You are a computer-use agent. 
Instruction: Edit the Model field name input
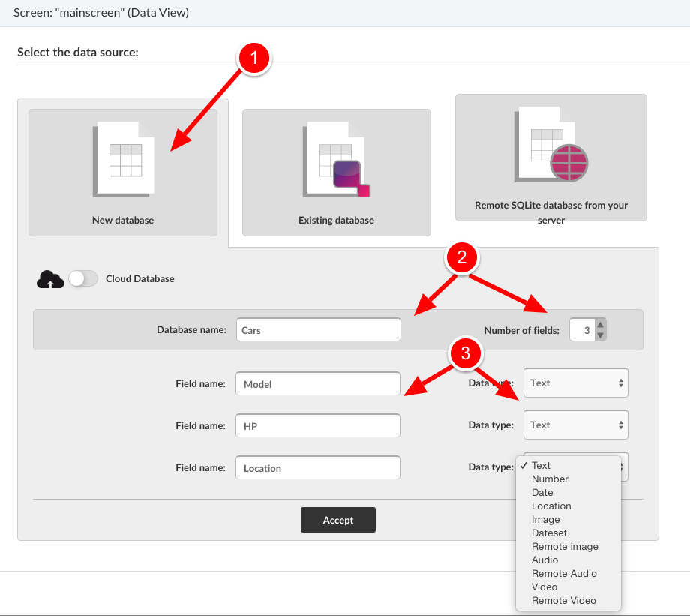click(318, 383)
